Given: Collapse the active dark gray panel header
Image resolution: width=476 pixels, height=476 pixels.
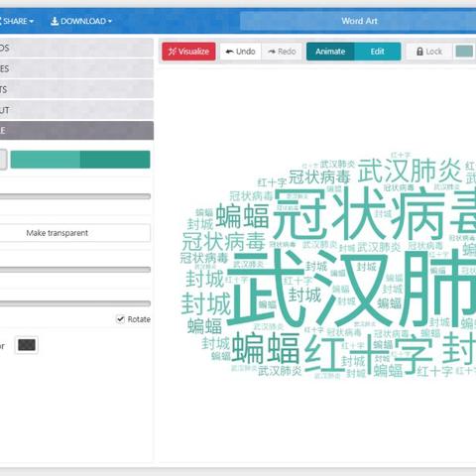Looking at the screenshot, I should click(76, 131).
